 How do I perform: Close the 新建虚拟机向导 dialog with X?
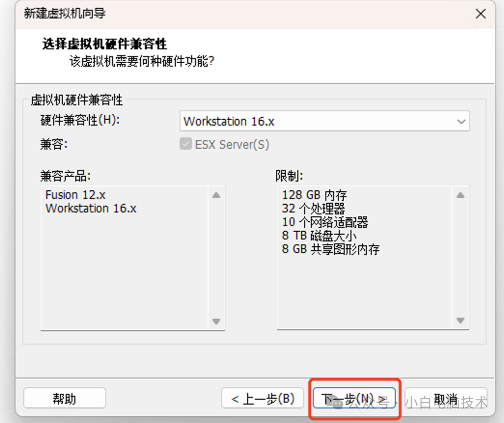(481, 14)
